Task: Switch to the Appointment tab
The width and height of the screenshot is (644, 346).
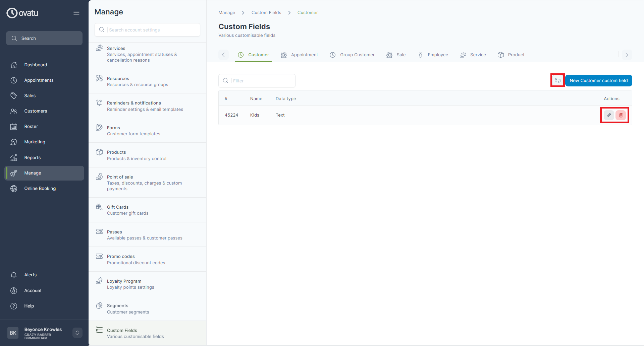Action: [300, 55]
